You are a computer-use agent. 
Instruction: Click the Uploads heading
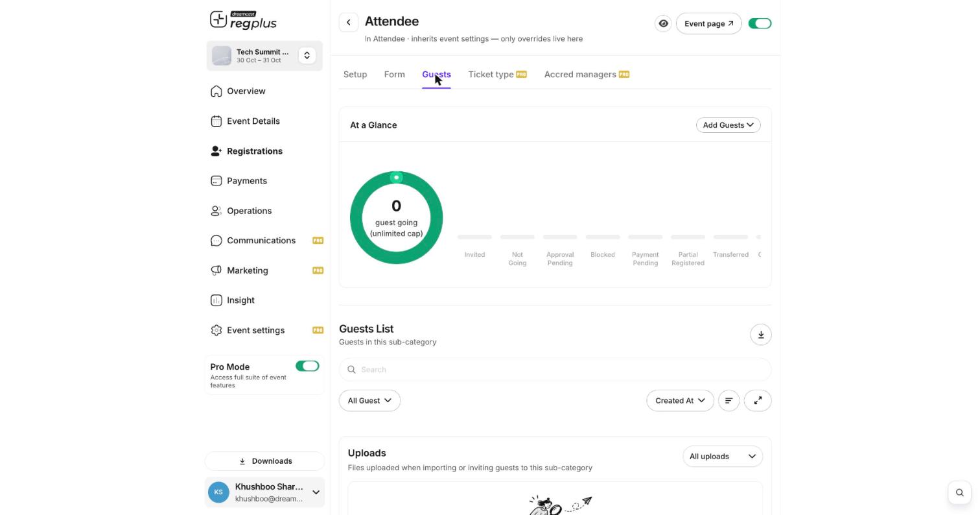coord(367,453)
